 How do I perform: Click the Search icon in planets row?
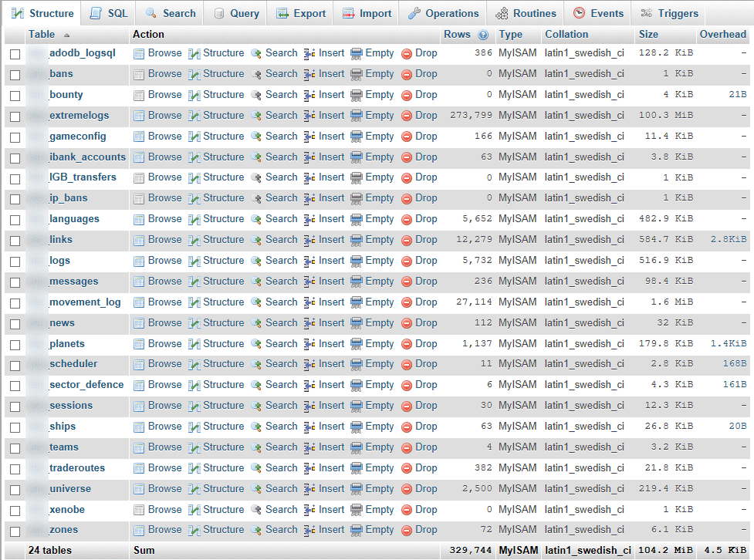[256, 345]
